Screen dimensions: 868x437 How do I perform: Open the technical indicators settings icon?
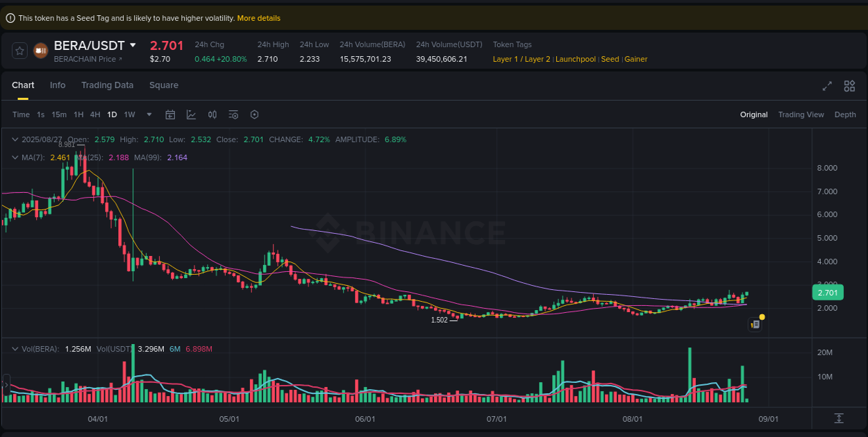233,114
